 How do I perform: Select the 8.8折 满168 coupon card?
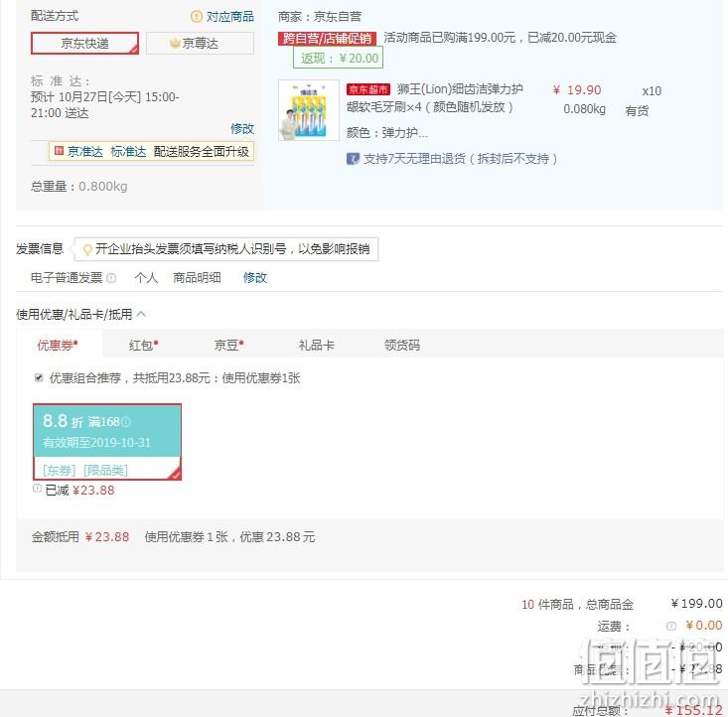107,442
